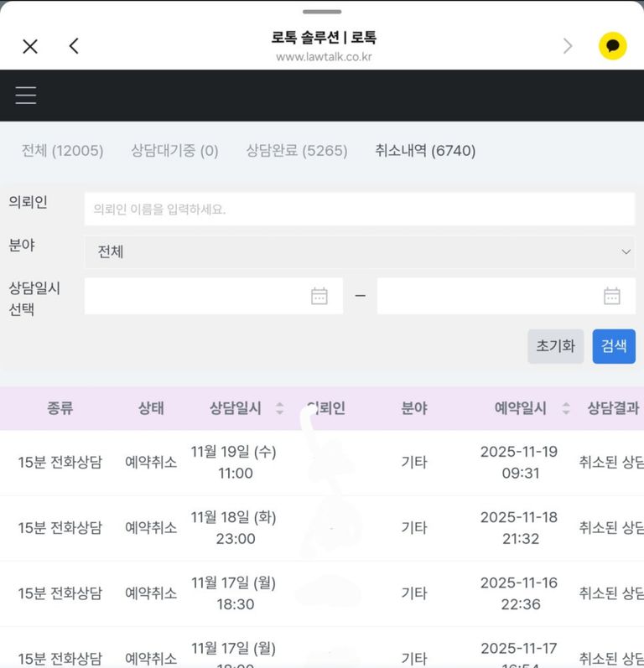
Task: View the 취소내역 (6740) tab
Action: point(425,151)
